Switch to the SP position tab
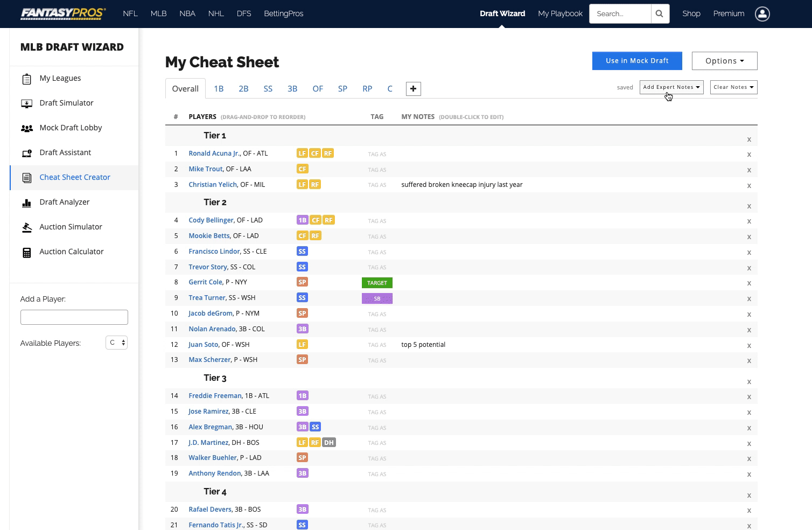 pos(342,89)
